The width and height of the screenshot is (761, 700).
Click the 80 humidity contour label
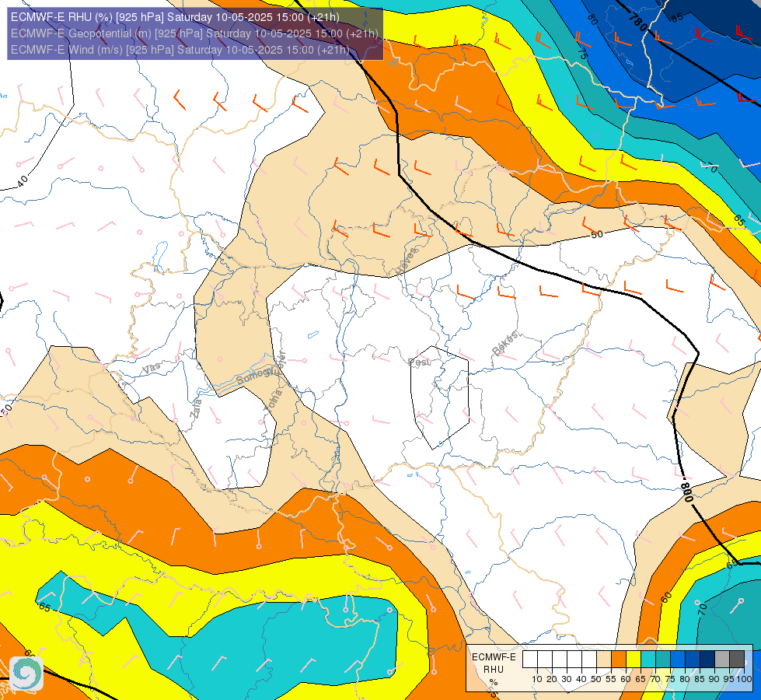592,19
